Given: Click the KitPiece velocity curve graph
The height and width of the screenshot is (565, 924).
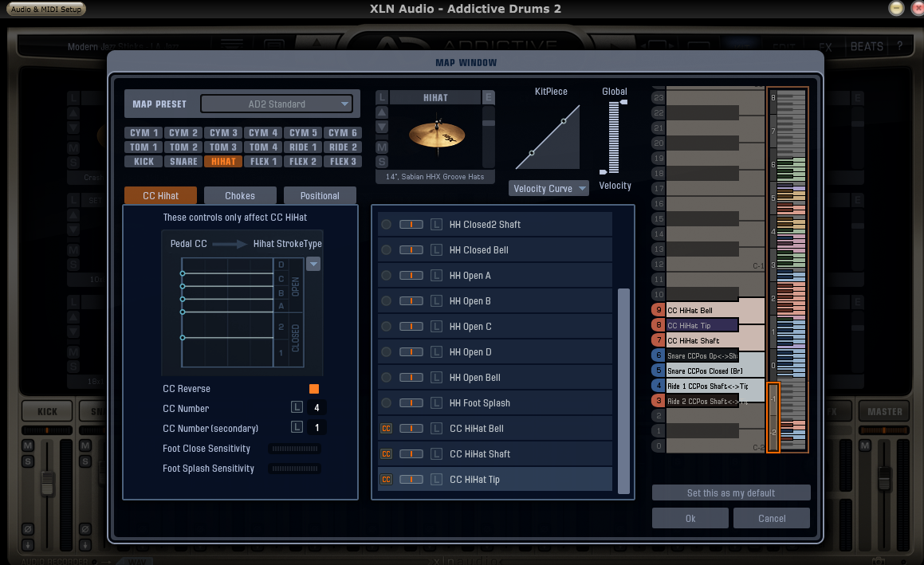Looking at the screenshot, I should (548, 137).
